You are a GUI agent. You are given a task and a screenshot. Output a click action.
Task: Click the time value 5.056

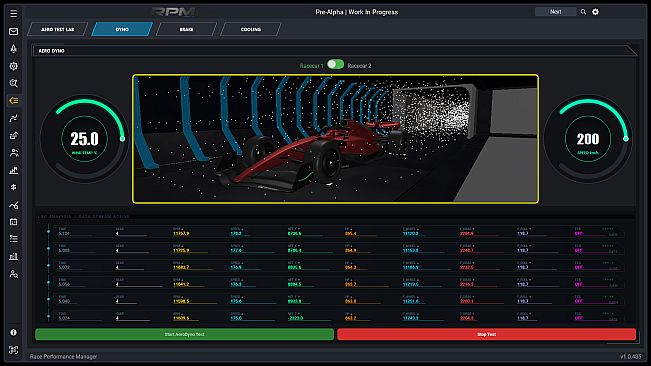click(64, 285)
